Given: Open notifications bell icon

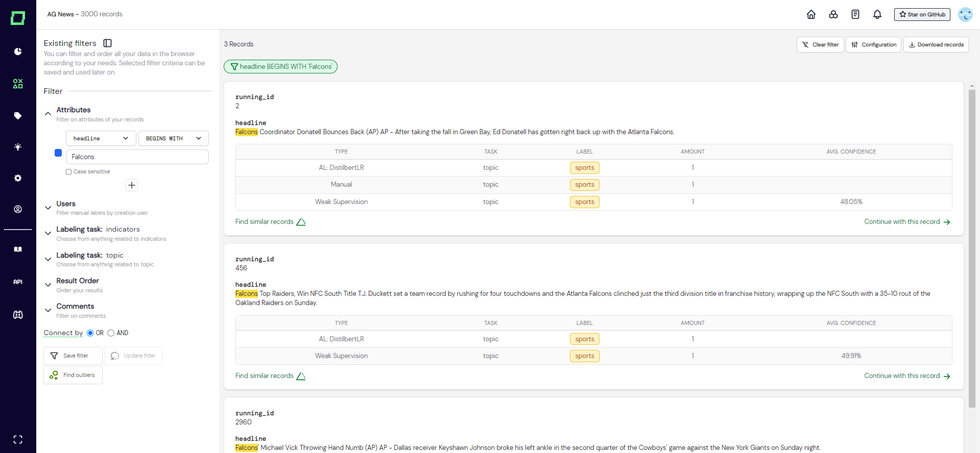Looking at the screenshot, I should (x=877, y=14).
